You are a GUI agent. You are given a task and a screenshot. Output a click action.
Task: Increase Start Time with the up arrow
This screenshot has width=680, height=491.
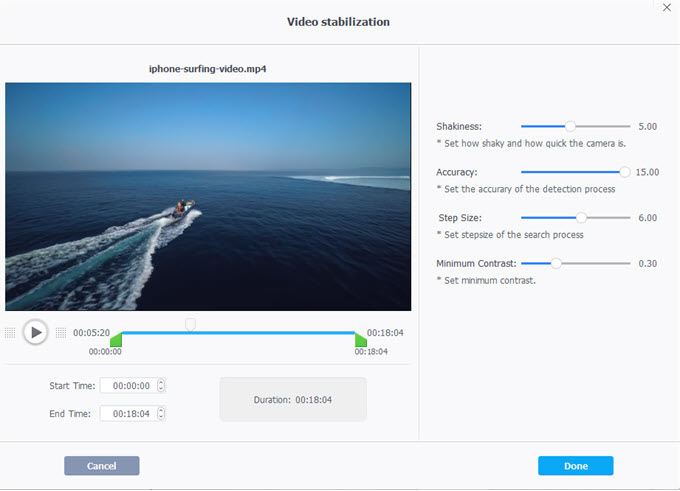coord(161,382)
